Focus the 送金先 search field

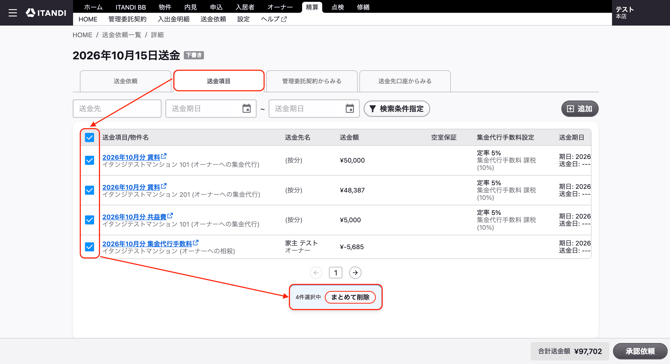(x=117, y=109)
